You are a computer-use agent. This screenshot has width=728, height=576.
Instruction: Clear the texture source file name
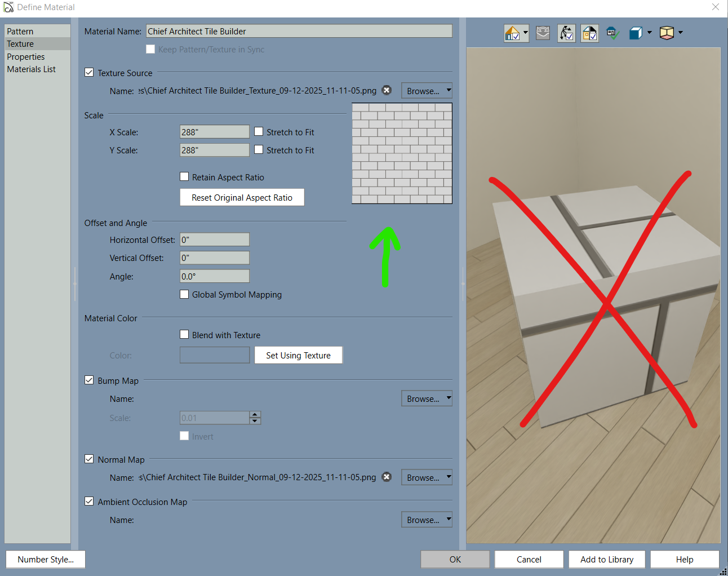387,90
